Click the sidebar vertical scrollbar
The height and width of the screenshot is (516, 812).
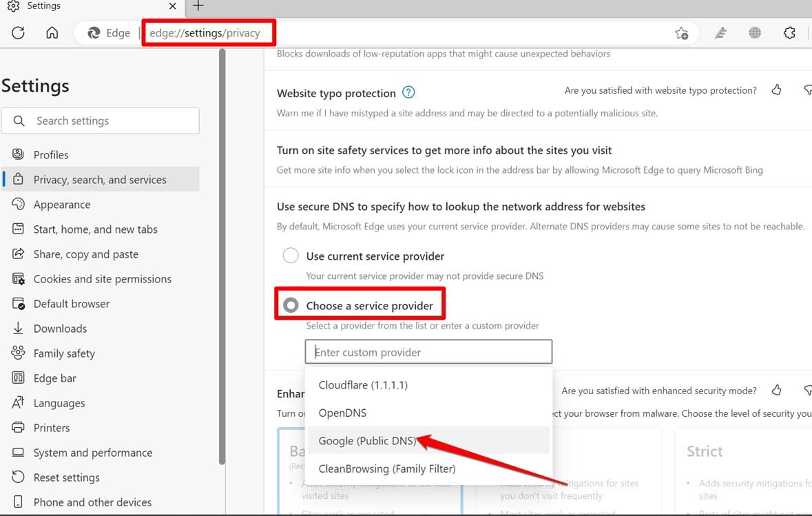[222, 256]
